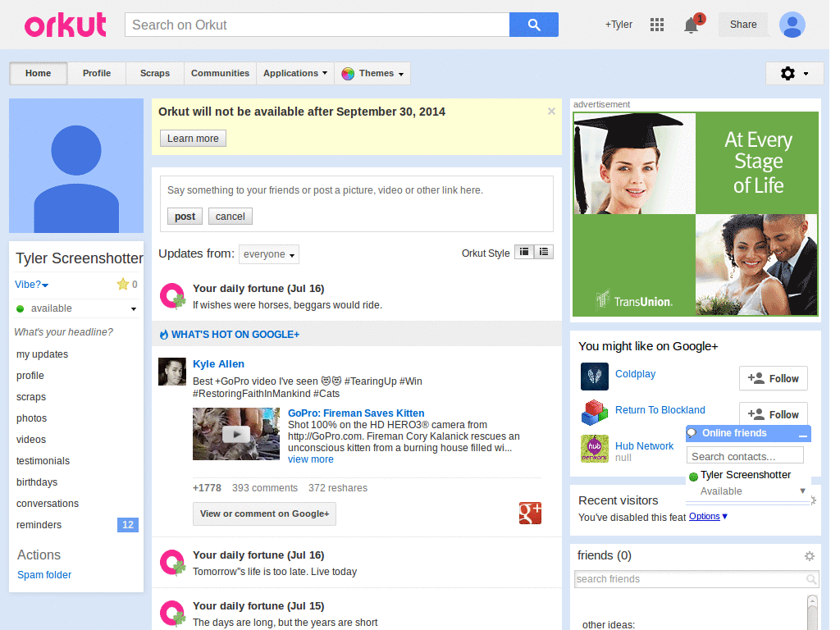
Task: Click the view more link
Action: [x=311, y=459]
